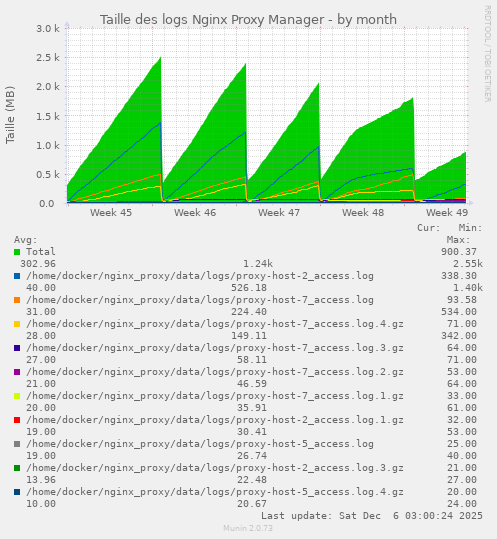Click the 'Week 46' x-axis label
Screen dimensions: 497x539
(x=195, y=212)
